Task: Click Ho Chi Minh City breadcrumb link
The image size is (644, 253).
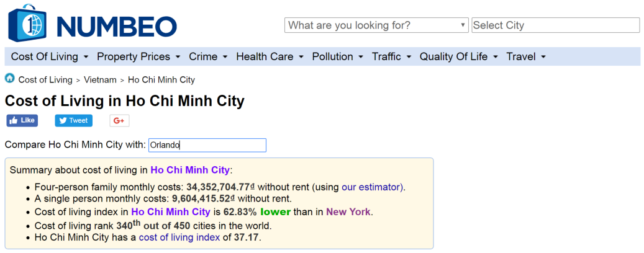Action: [161, 80]
